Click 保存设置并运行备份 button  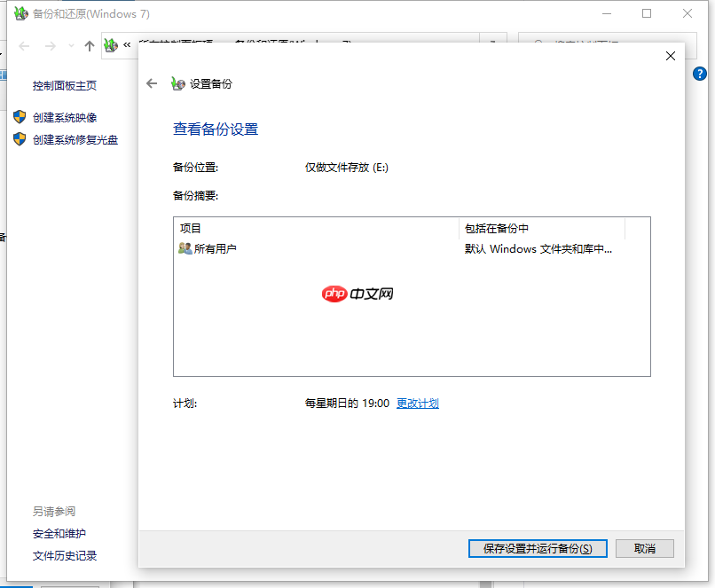point(537,548)
